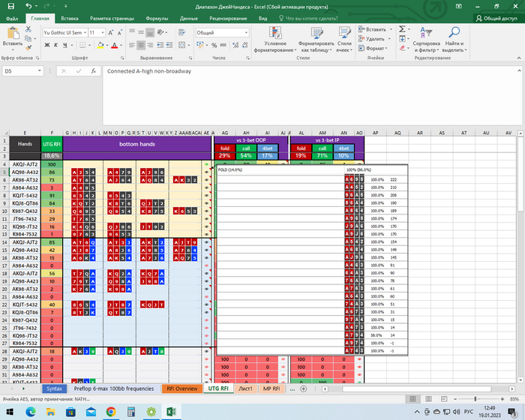Collapse the ribbon
Image resolution: width=525 pixels, height=420 pixels.
pyautogui.click(x=519, y=58)
